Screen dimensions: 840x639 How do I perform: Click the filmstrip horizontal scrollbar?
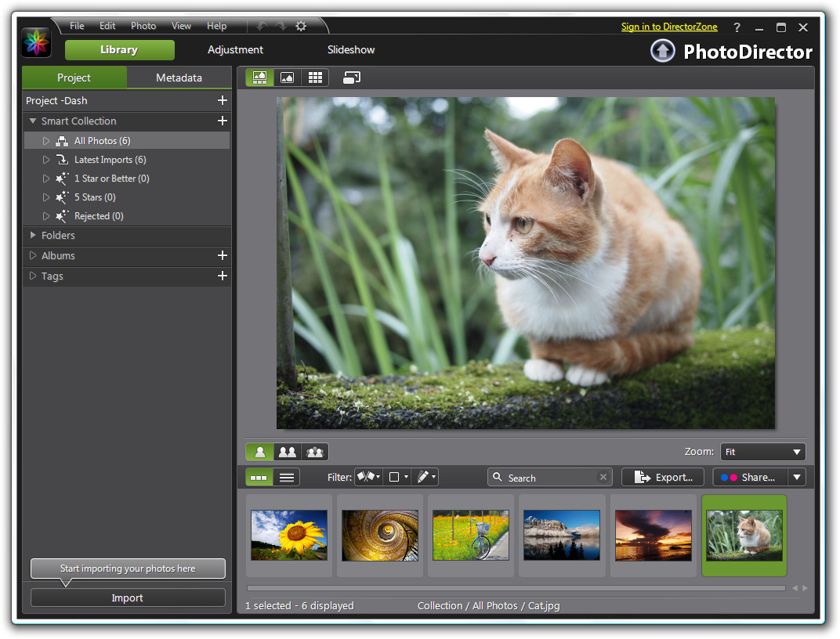pyautogui.click(x=516, y=588)
